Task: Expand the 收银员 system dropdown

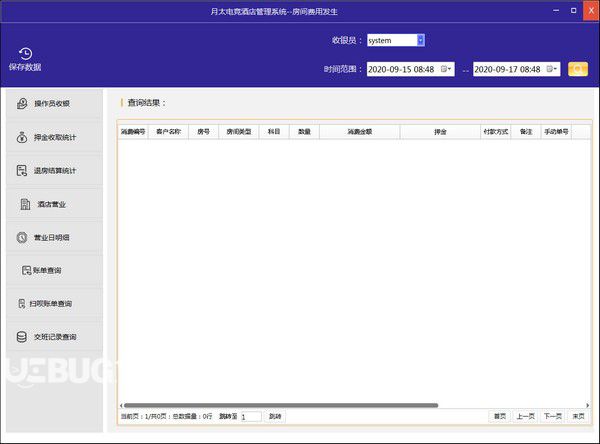Action: point(421,40)
